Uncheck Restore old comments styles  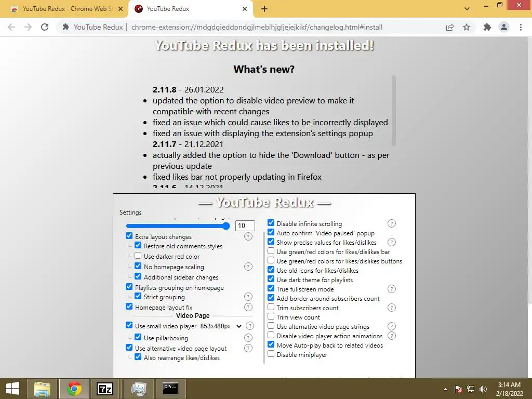coord(138,245)
